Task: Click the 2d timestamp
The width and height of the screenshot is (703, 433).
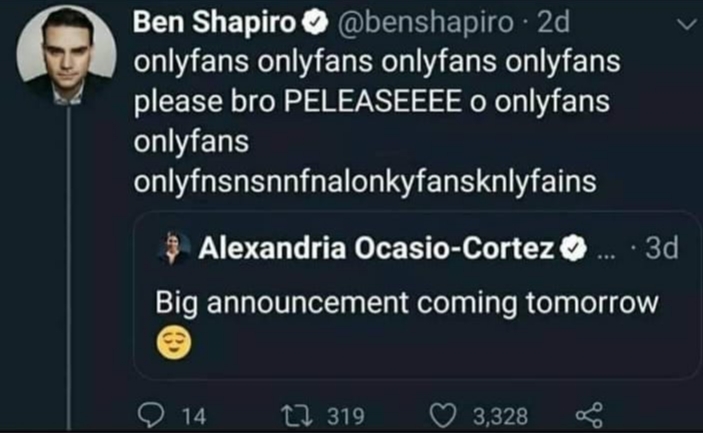Action: [553, 22]
